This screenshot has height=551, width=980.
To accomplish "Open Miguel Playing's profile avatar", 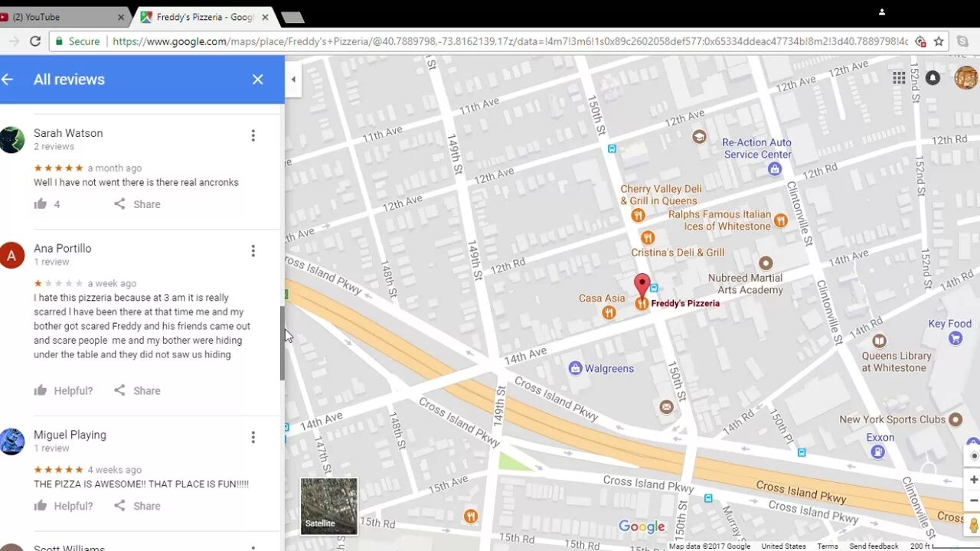I will (11, 442).
